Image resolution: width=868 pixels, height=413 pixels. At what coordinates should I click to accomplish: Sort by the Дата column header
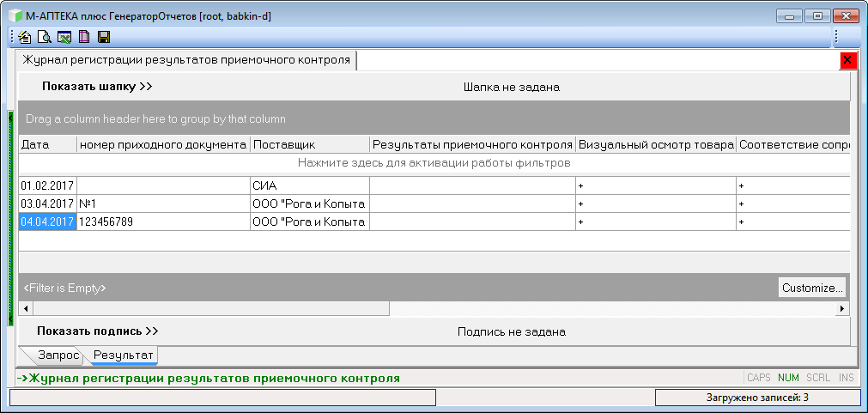pos(47,144)
